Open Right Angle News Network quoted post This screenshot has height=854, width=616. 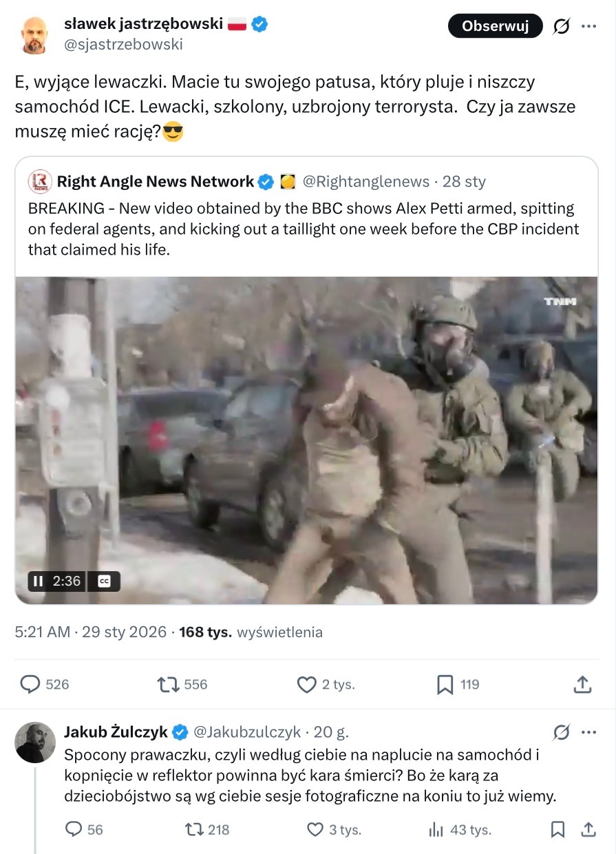click(306, 228)
